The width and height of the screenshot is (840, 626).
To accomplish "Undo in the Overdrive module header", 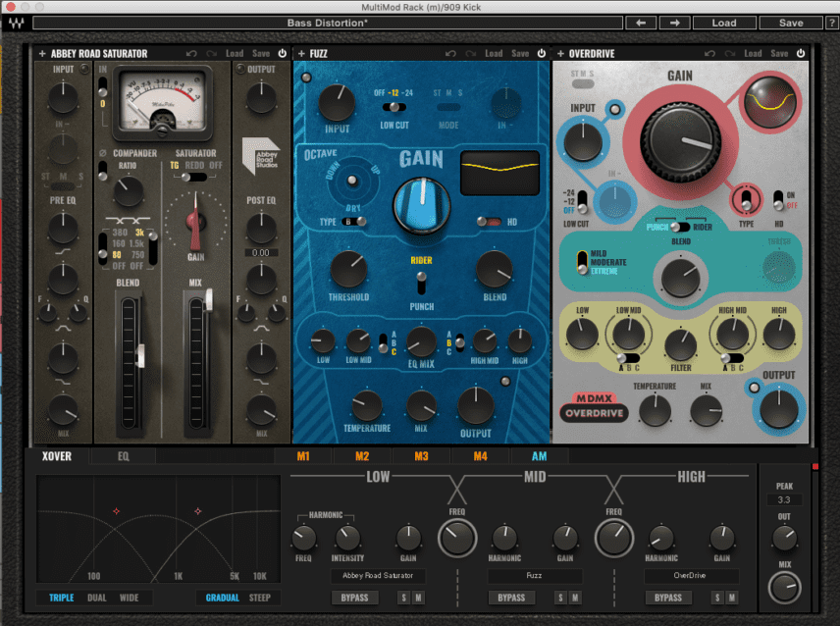I will [709, 54].
